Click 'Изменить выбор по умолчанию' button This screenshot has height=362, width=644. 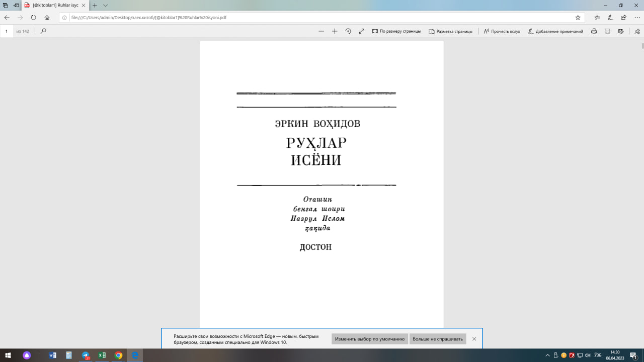pos(370,339)
